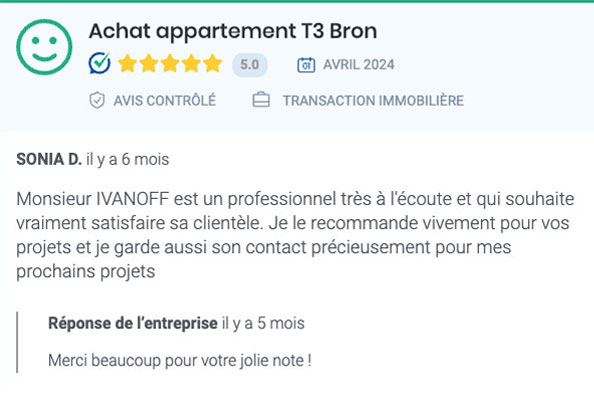Click the 'il y a 6 mois' timestamp
Screen dimensions: 594x420
click(x=128, y=160)
